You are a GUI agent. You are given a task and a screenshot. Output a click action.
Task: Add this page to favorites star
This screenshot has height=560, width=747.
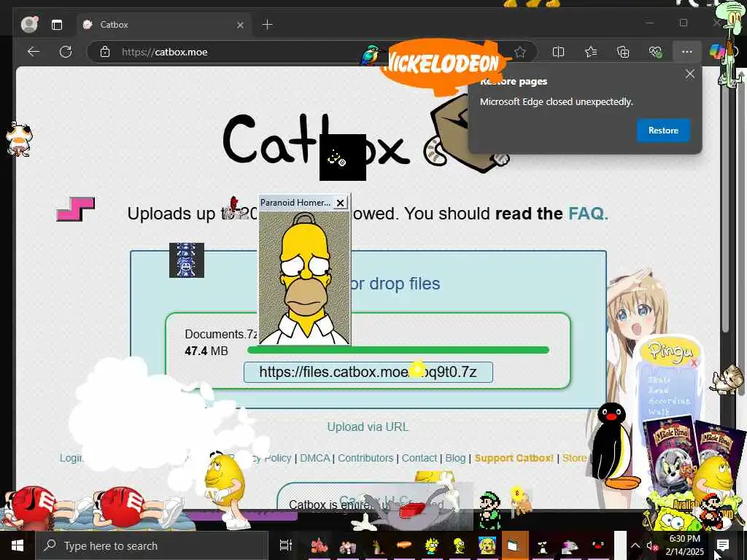pos(519,52)
